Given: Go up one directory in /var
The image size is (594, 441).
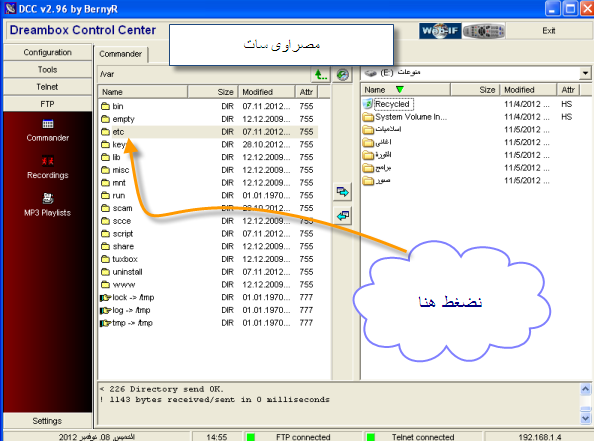Looking at the screenshot, I should [320, 74].
